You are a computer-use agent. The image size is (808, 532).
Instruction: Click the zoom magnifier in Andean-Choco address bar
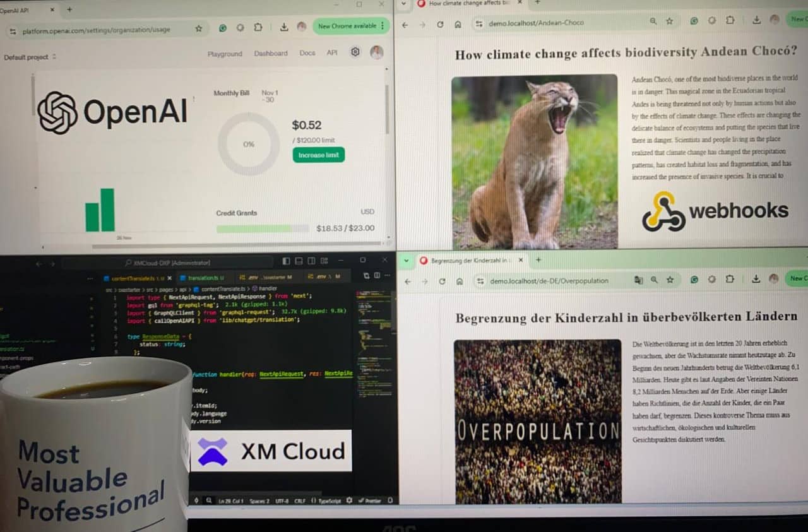click(653, 22)
